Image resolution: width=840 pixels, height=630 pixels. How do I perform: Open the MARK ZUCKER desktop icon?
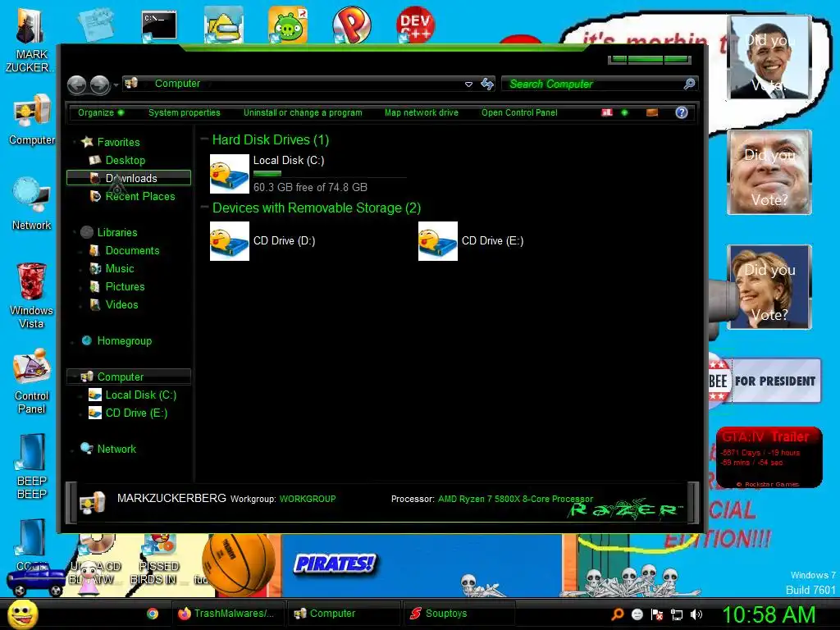pyautogui.click(x=30, y=42)
